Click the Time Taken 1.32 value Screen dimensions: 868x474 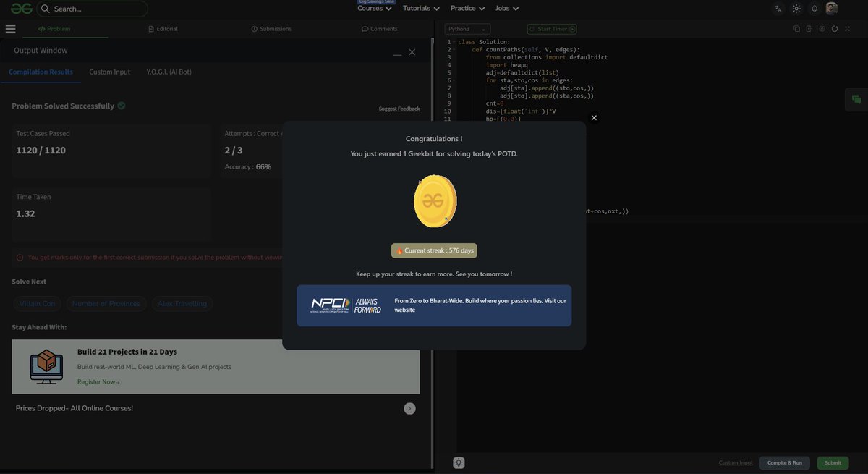[25, 213]
